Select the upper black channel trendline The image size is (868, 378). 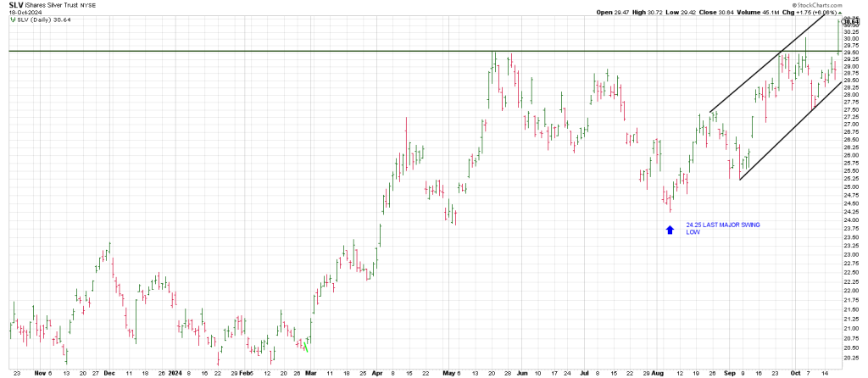[x=763, y=72]
